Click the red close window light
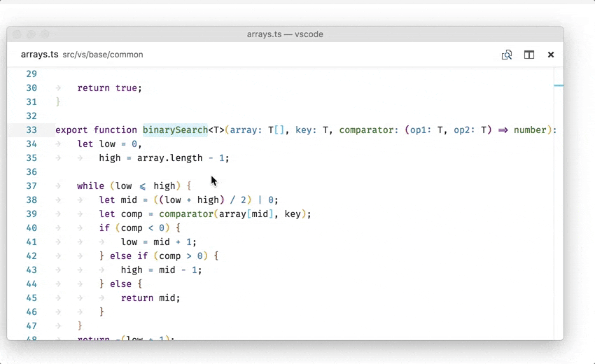This screenshot has height=364, width=595. coord(17,34)
